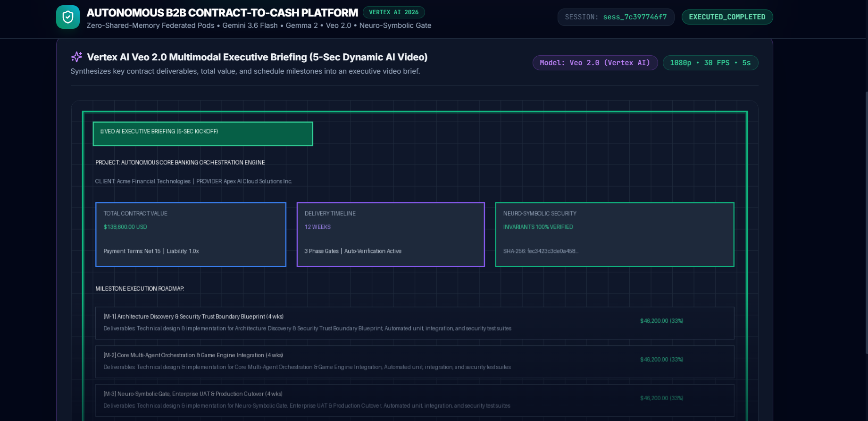
Task: Open the Delivery Timeline card
Action: point(391,235)
